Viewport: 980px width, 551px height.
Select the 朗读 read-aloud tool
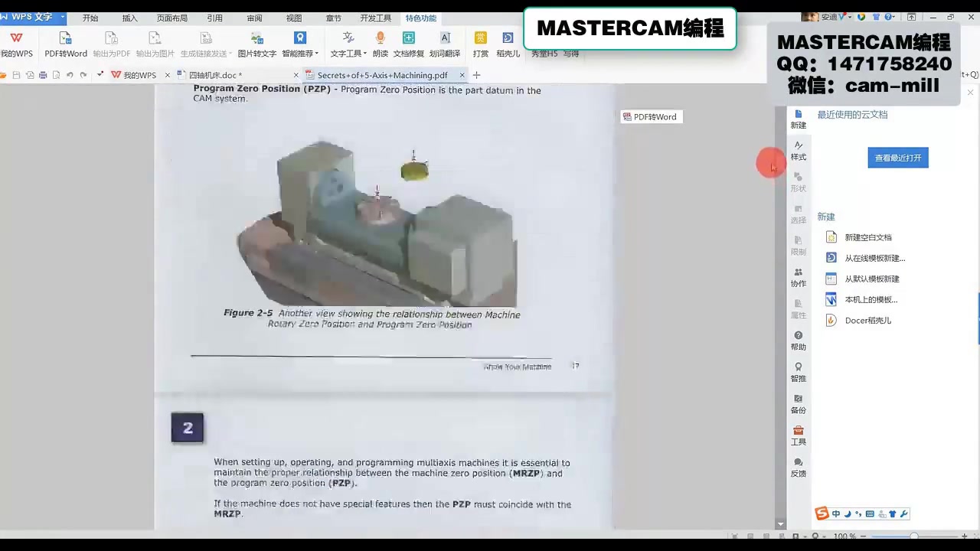(381, 44)
